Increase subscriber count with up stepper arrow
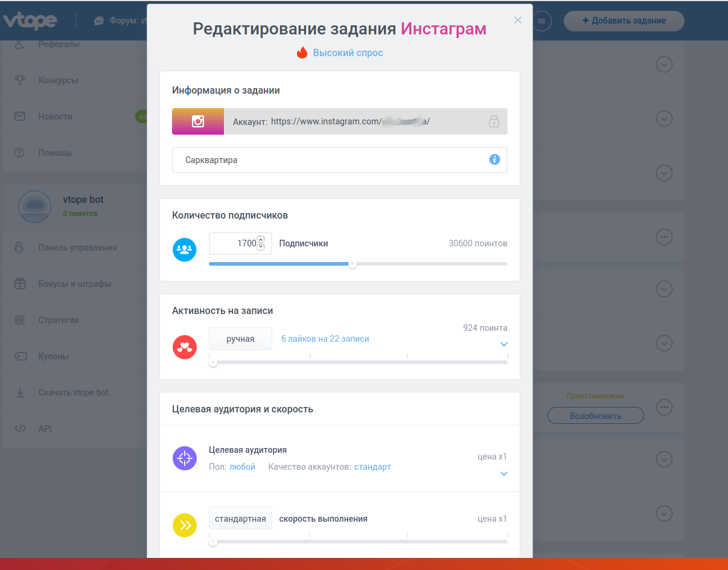This screenshot has width=728, height=570. tap(261, 240)
